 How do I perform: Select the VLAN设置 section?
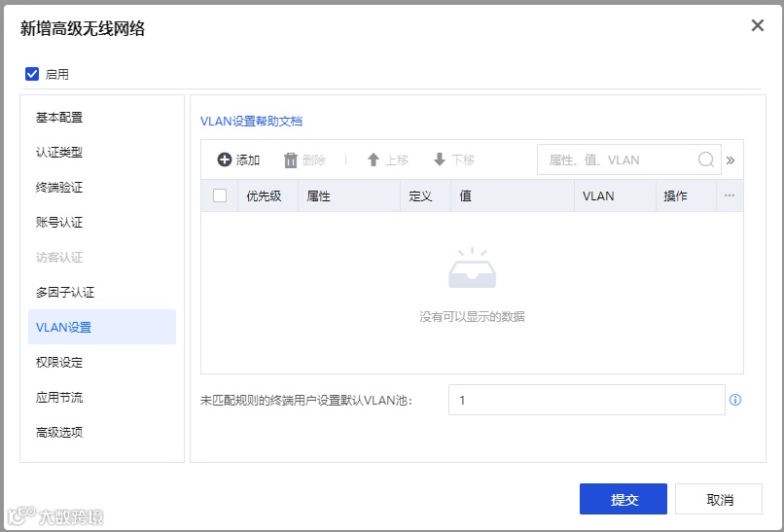point(102,327)
